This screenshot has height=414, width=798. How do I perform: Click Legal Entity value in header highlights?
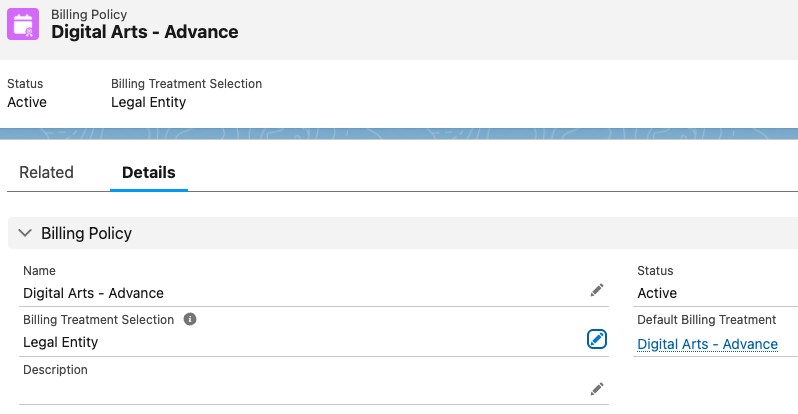coord(148,102)
